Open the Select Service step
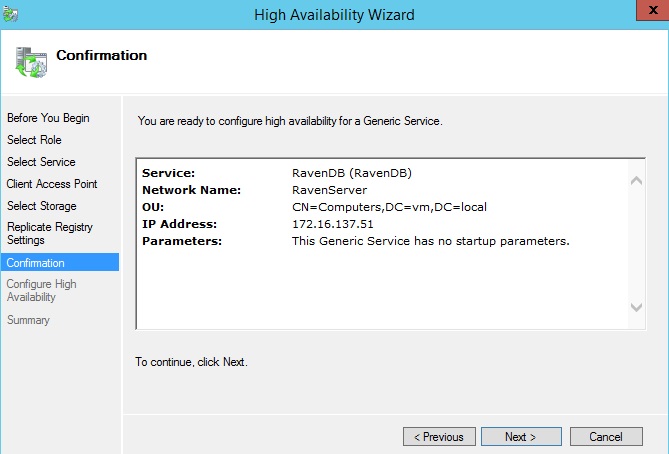This screenshot has width=669, height=454. coord(41,162)
